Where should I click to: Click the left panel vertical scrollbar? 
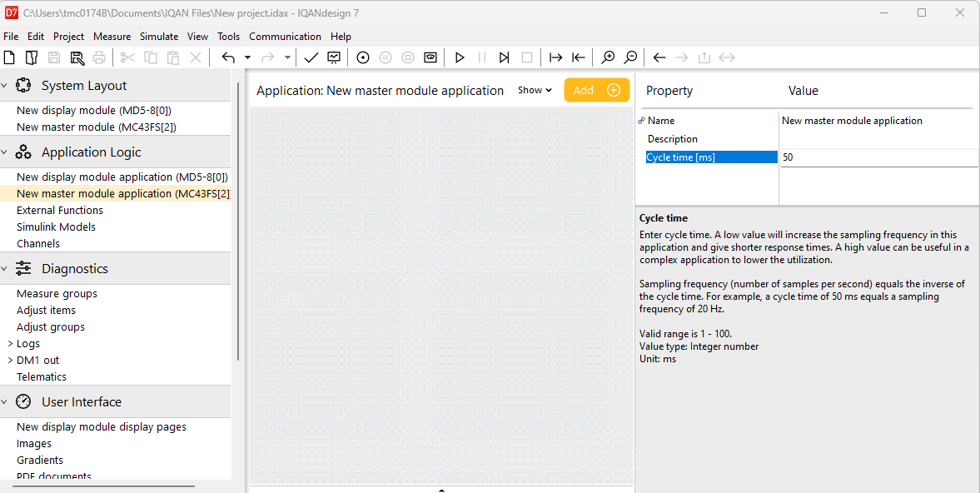click(238, 222)
